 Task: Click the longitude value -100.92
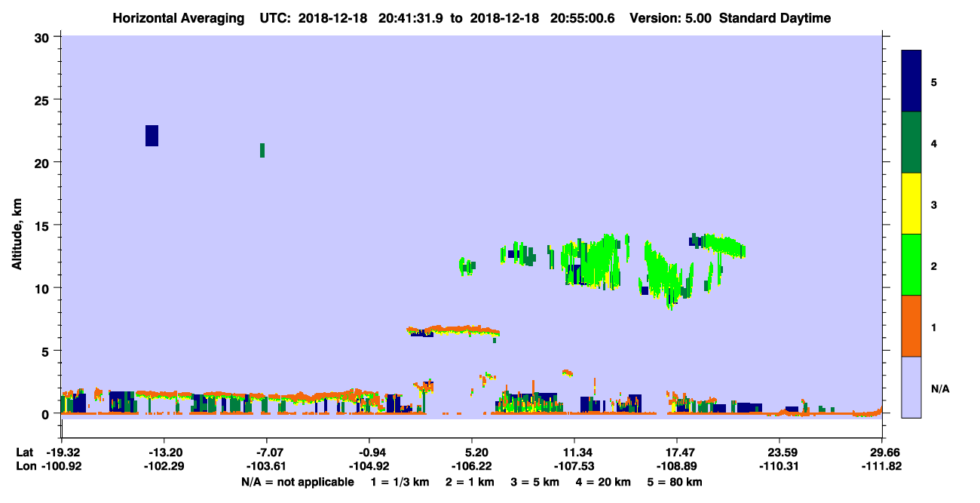point(61,466)
